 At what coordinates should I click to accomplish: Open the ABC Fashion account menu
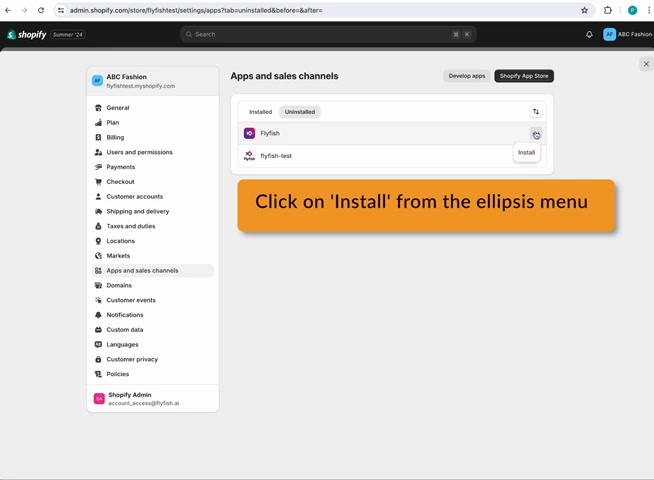(x=627, y=34)
